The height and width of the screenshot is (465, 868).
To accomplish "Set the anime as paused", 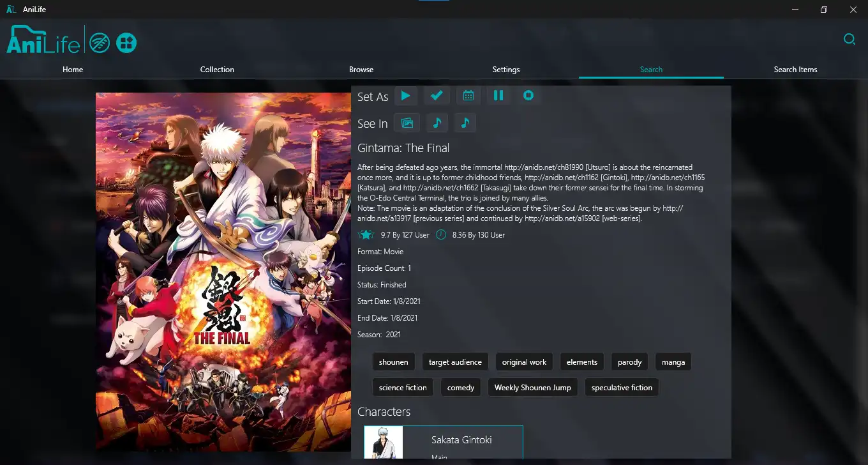I will pyautogui.click(x=499, y=96).
